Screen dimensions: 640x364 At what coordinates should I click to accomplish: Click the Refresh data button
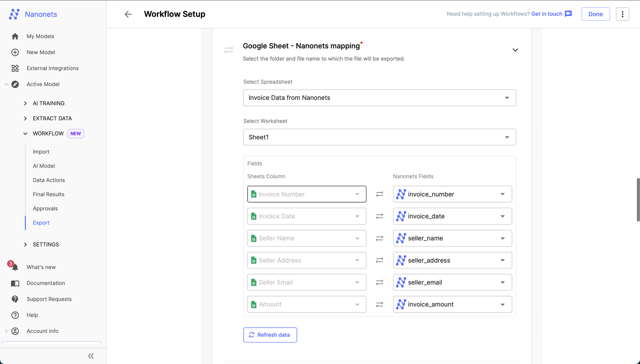(x=270, y=335)
